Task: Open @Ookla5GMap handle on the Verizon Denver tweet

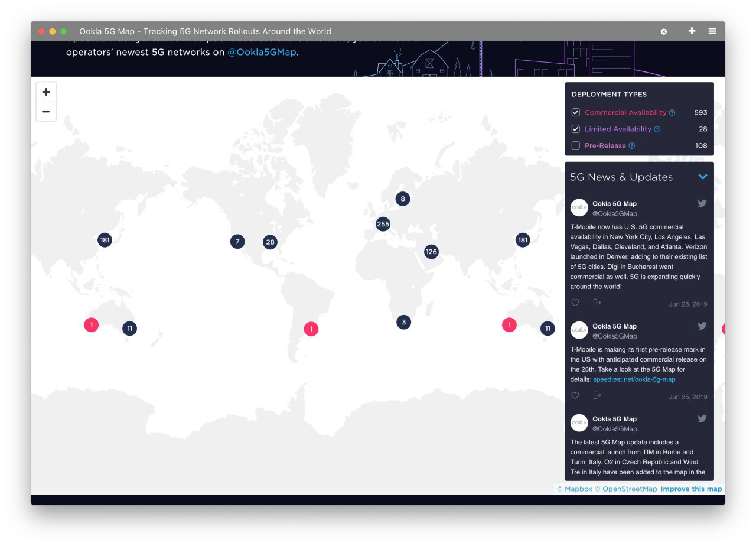Action: click(x=615, y=214)
